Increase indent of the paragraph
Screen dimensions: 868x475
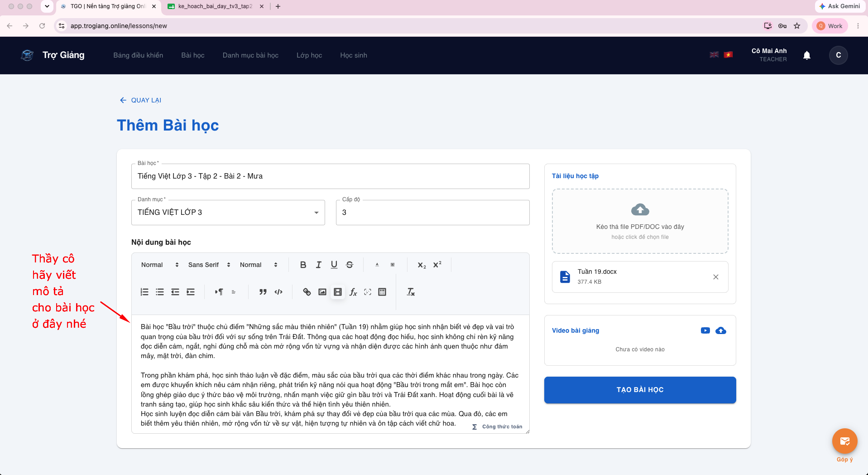tap(191, 292)
